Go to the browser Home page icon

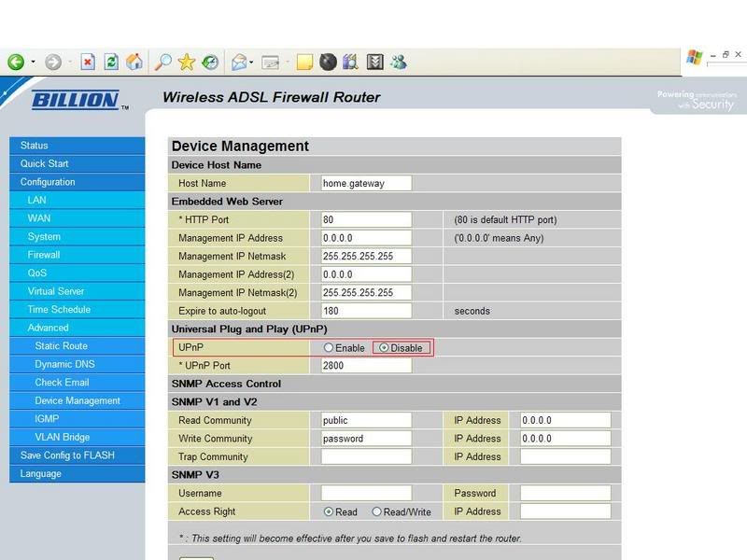click(134, 62)
